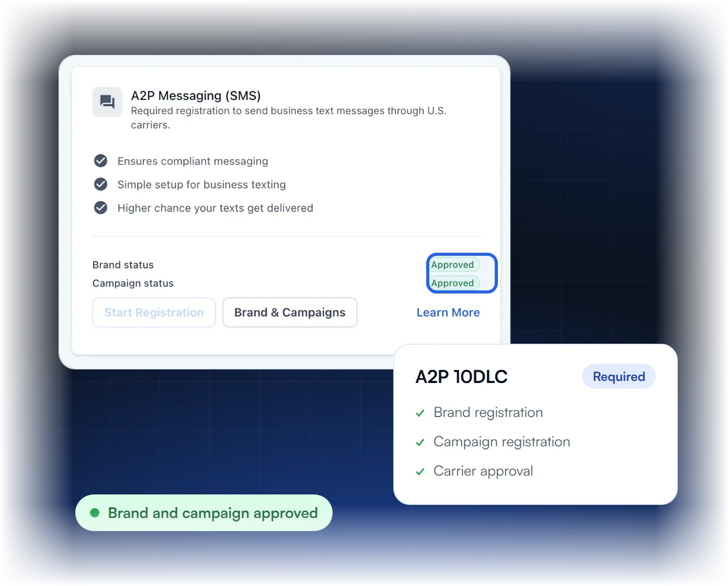
Task: Click the Ensures compliant messaging text
Action: tap(192, 161)
